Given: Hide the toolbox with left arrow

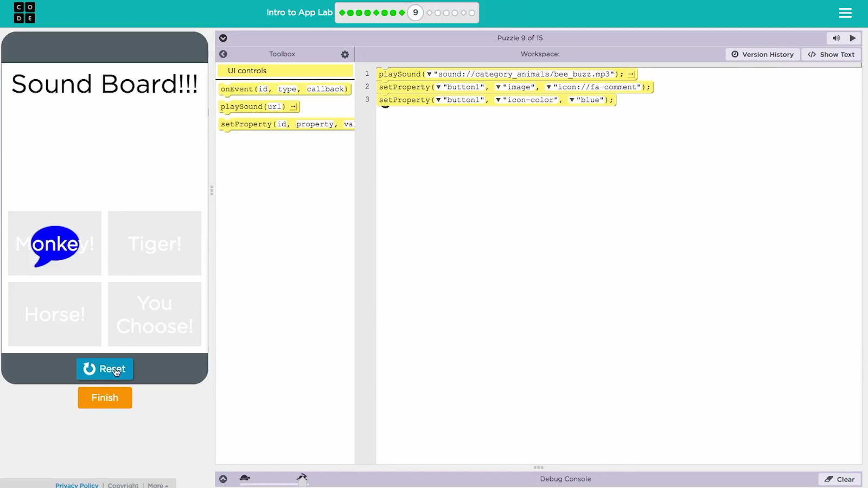Looking at the screenshot, I should 223,54.
